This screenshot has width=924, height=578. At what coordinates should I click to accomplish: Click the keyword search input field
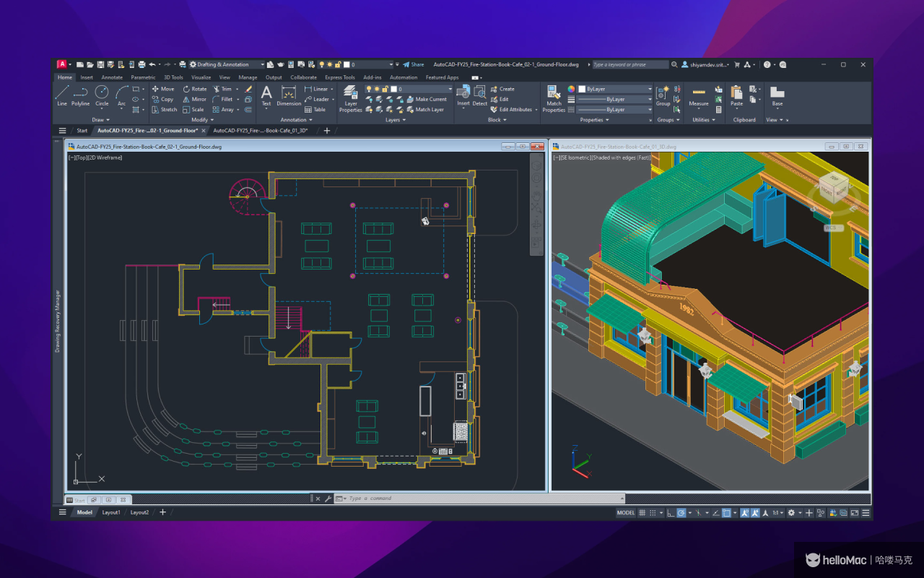click(630, 64)
